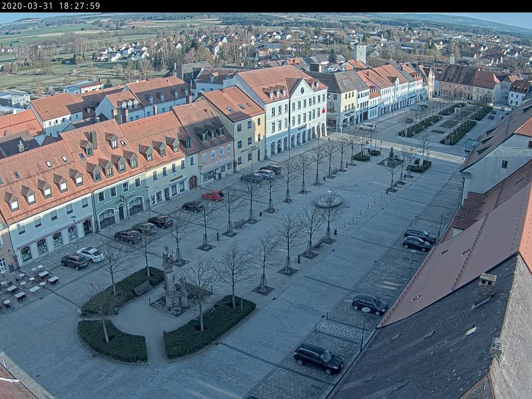Click the distant monument at the square's far end

pyautogui.click(x=391, y=156)
